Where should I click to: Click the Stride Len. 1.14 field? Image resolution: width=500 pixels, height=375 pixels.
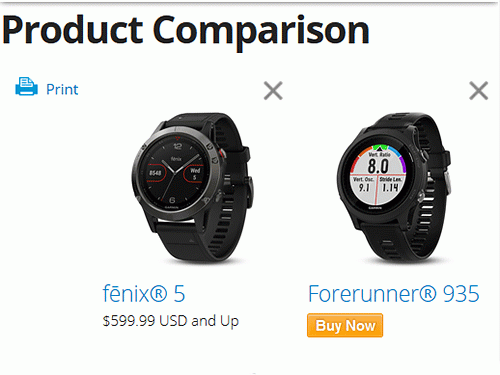coord(390,185)
